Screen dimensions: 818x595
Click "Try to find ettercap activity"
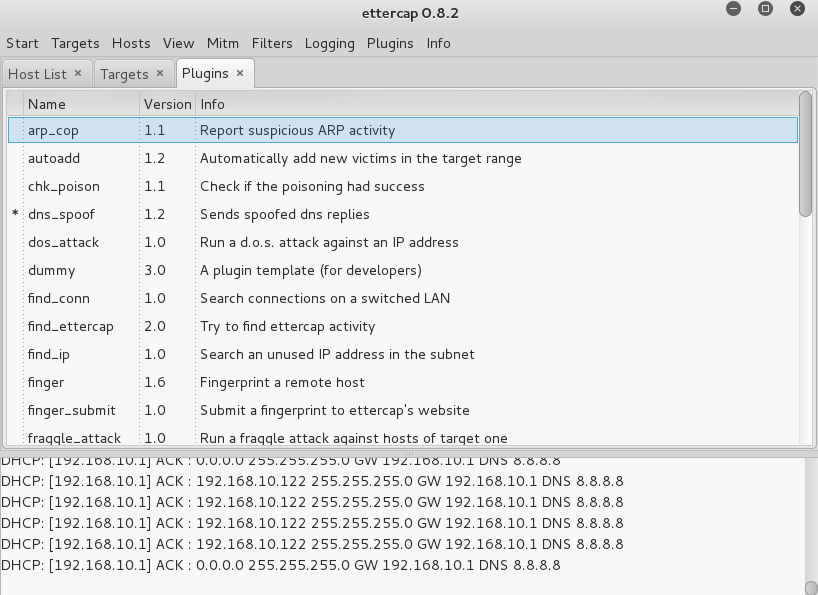(287, 326)
